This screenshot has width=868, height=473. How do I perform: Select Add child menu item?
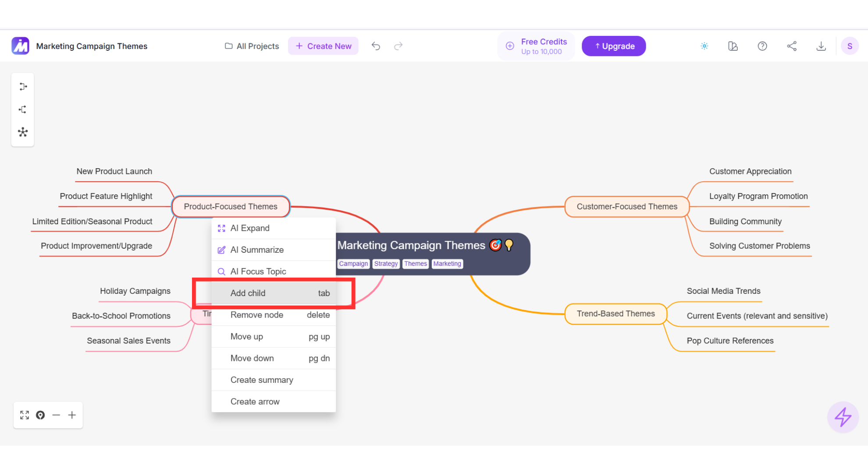[x=274, y=293]
